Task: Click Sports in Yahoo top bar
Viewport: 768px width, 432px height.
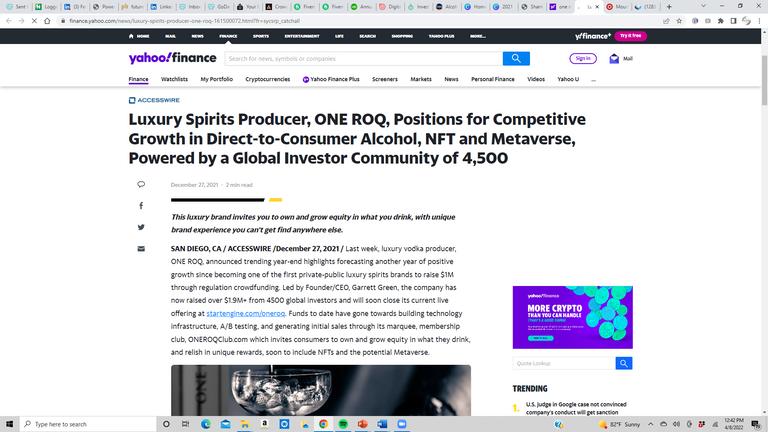Action: (261, 36)
